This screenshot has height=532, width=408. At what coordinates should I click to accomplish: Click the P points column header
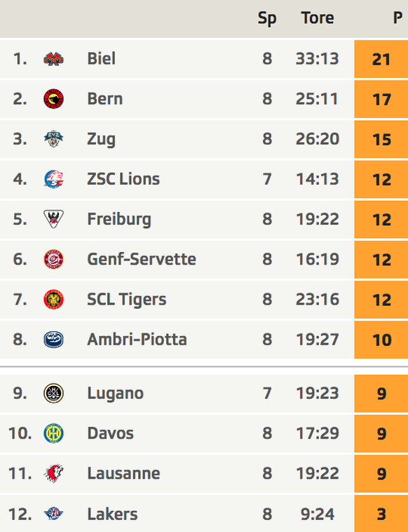click(397, 18)
